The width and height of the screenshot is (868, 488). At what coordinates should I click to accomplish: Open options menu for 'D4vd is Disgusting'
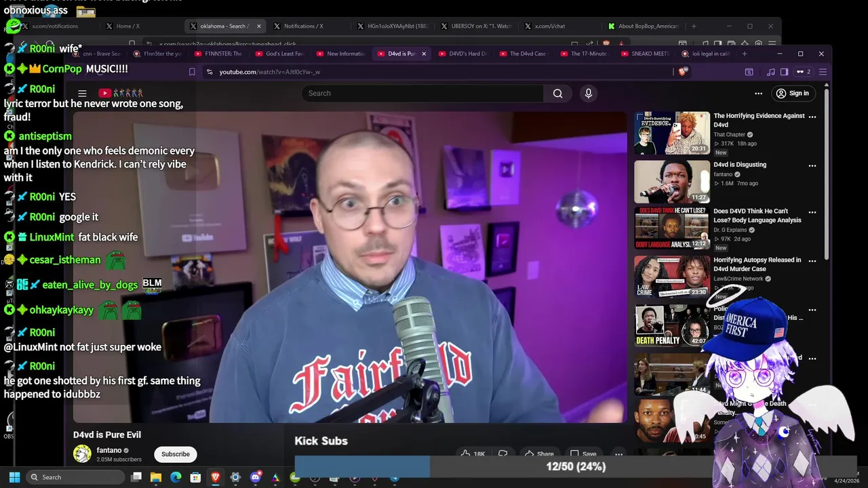pyautogui.click(x=812, y=165)
